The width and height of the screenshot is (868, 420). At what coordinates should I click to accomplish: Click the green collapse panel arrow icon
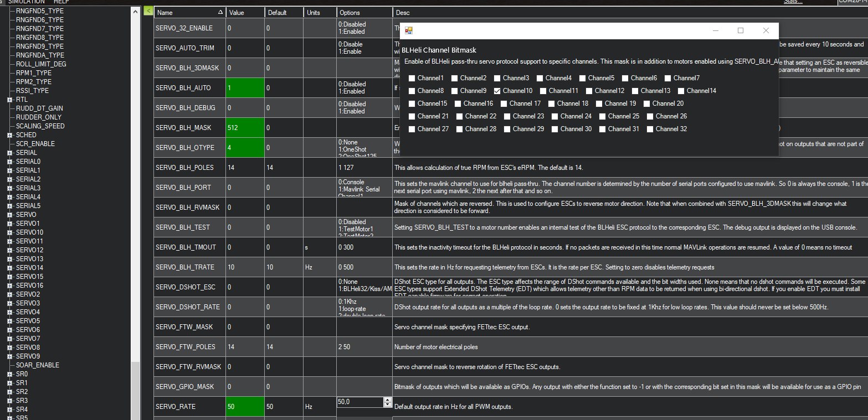coord(148,11)
